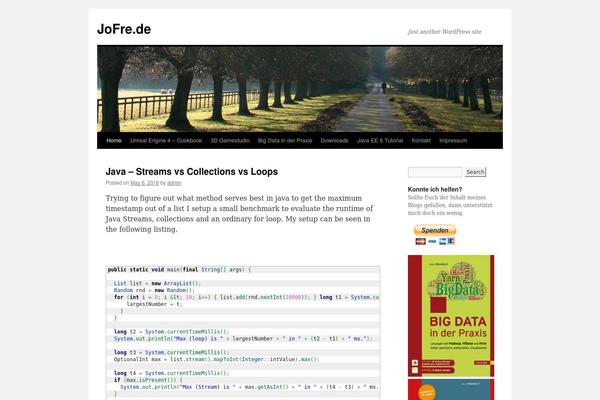Click the tree-lined path header image
Screen dimensions: 600x400
(300, 88)
